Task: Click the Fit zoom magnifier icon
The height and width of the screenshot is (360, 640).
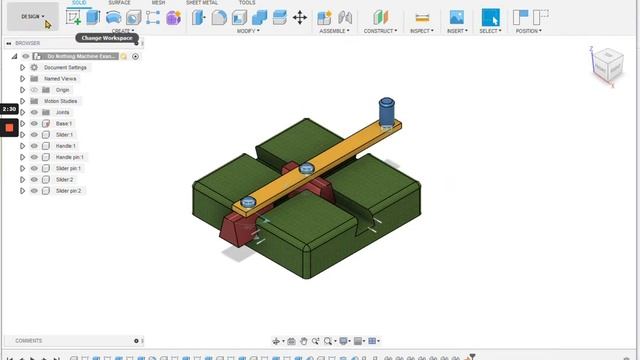Action: (328, 341)
